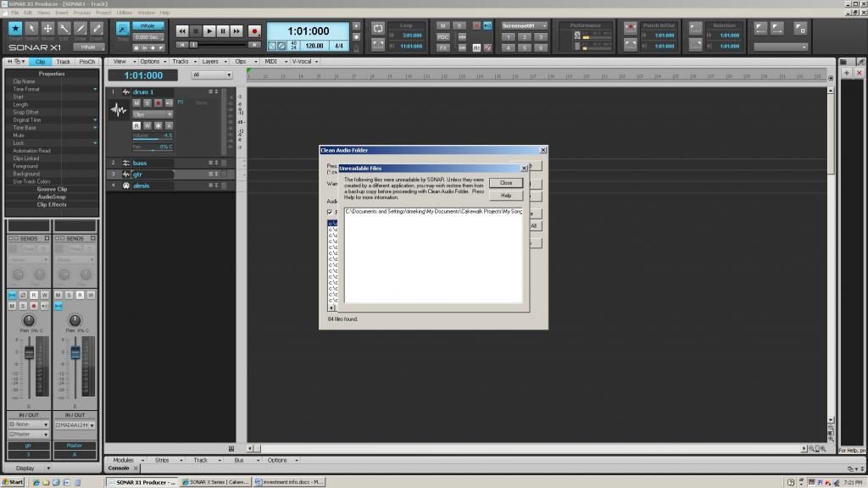This screenshot has height=488, width=868.
Task: Hit the Rewind transport button
Action: (x=181, y=31)
